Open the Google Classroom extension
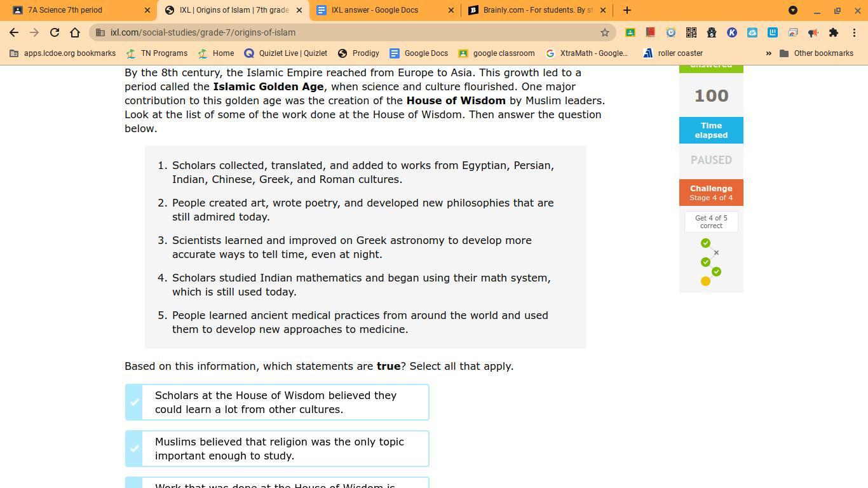 coord(630,32)
